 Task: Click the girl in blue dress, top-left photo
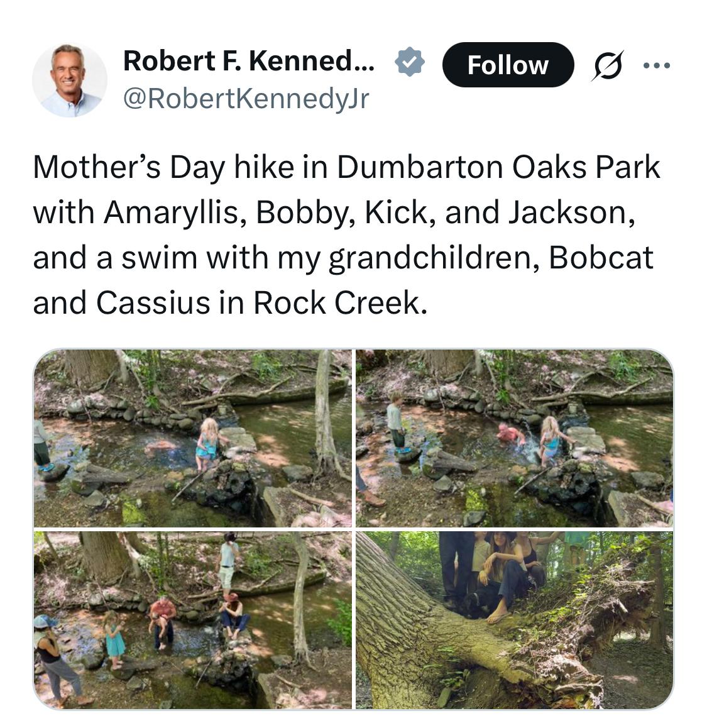(x=208, y=444)
